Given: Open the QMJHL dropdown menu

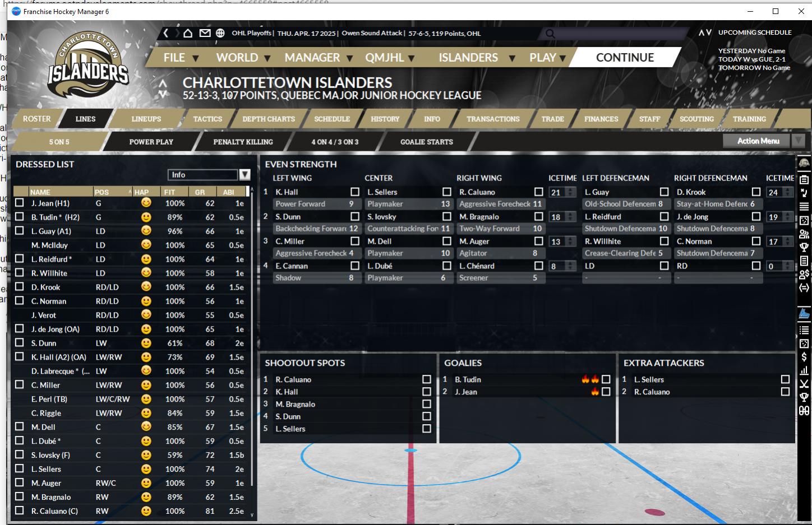Looking at the screenshot, I should 390,58.
